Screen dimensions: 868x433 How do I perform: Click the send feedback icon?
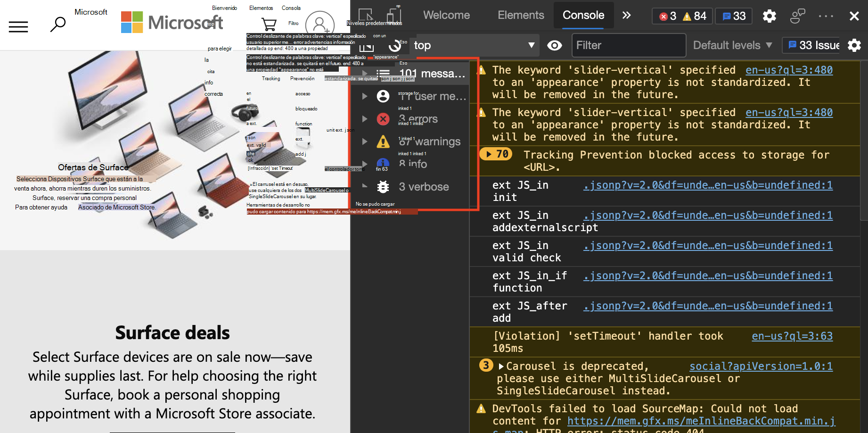point(797,16)
